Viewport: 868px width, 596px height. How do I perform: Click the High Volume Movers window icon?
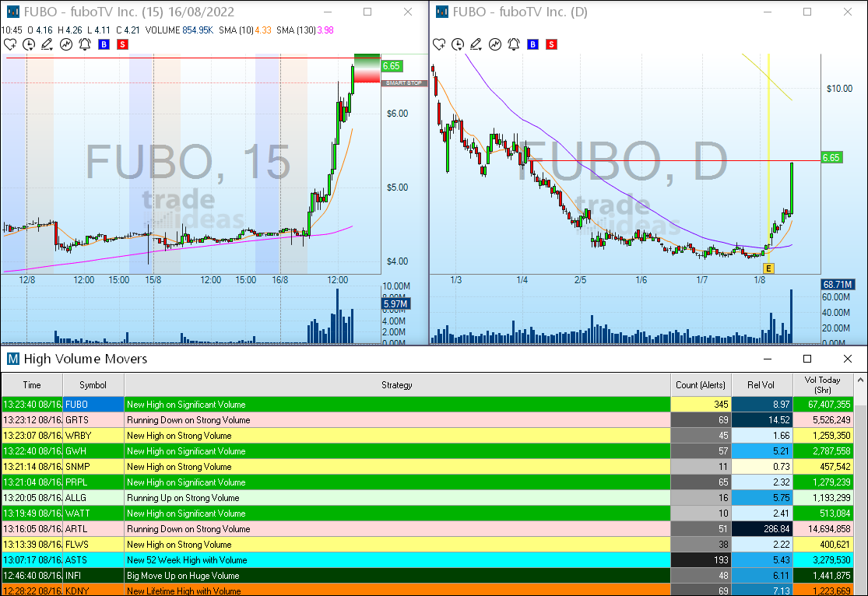[12, 359]
